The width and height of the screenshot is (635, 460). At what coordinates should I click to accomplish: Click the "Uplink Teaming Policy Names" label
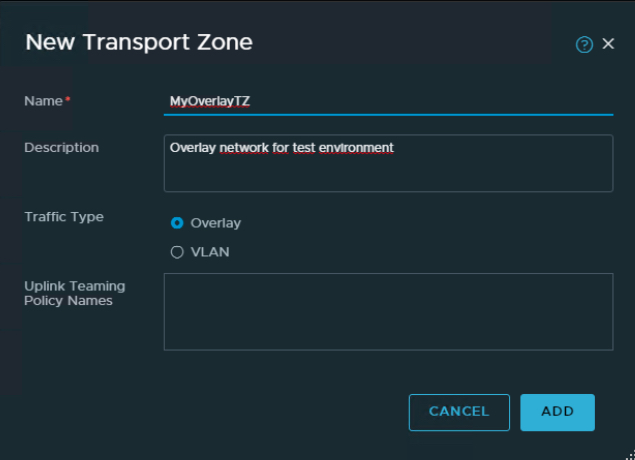[x=75, y=293]
